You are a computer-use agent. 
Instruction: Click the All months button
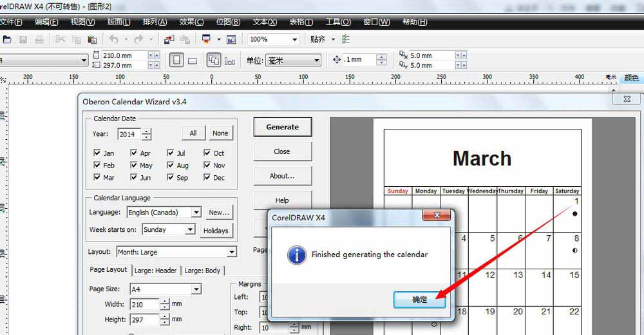click(x=193, y=133)
